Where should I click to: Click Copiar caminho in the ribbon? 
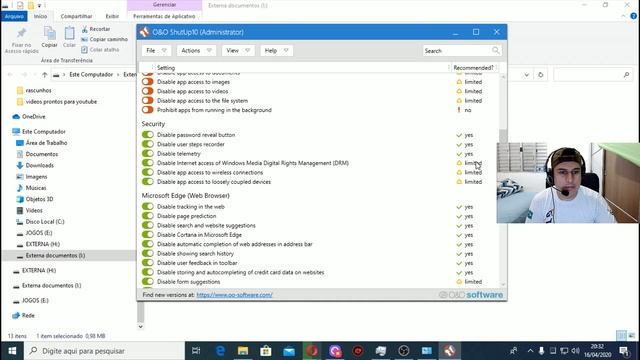(104, 39)
